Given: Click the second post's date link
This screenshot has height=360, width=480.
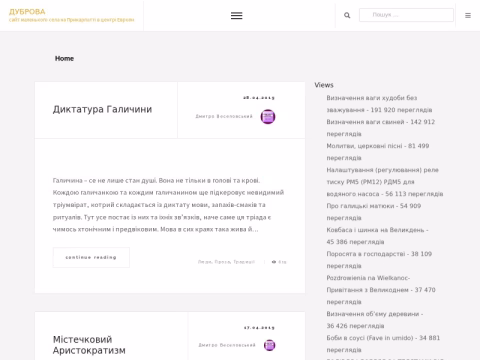Looking at the screenshot, I should click(x=259, y=328).
